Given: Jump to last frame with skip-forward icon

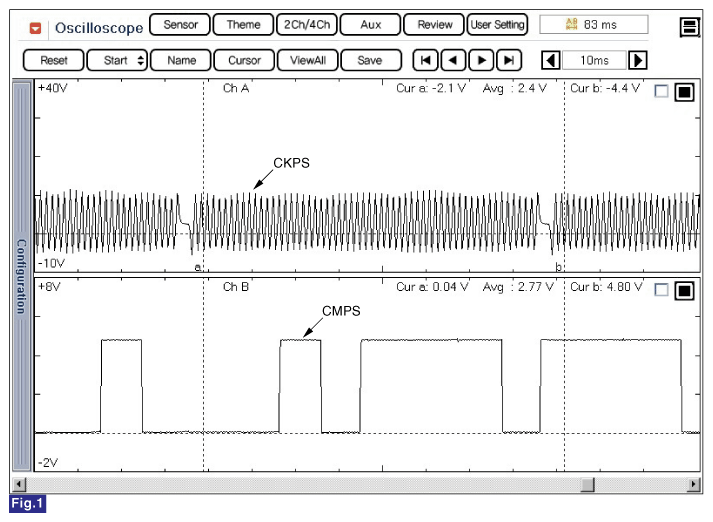Looking at the screenshot, I should click(x=510, y=60).
